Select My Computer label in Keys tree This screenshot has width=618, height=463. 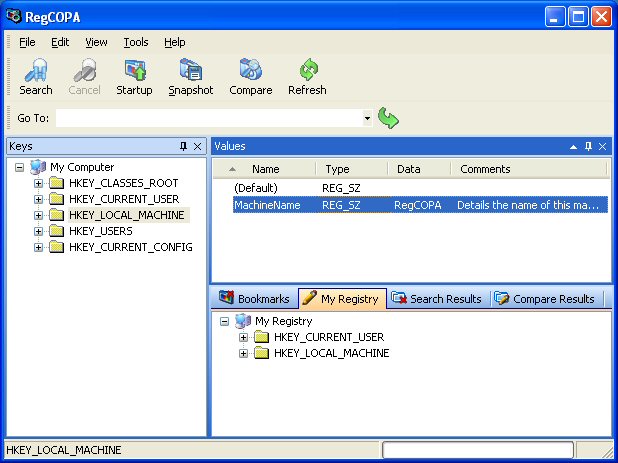point(82,167)
